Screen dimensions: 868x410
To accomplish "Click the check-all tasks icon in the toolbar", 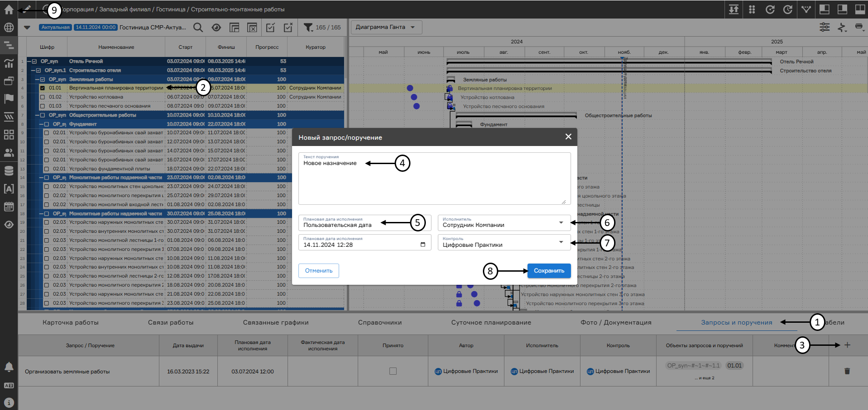I will click(x=270, y=28).
